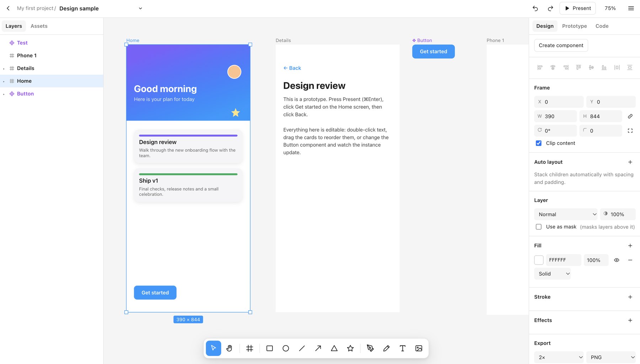Image resolution: width=640 pixels, height=364 pixels.
Task: Expand the Button layer in tree
Action: 4,94
